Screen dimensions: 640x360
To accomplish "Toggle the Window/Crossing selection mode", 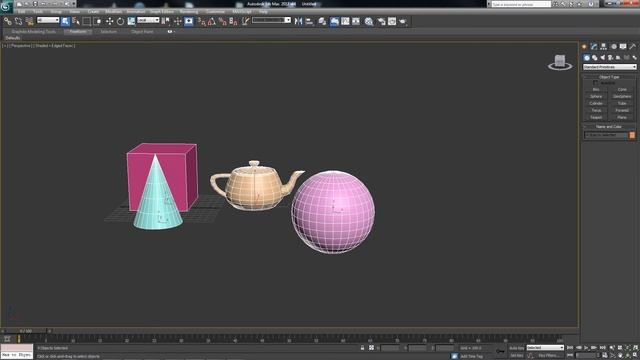I will tap(98, 21).
